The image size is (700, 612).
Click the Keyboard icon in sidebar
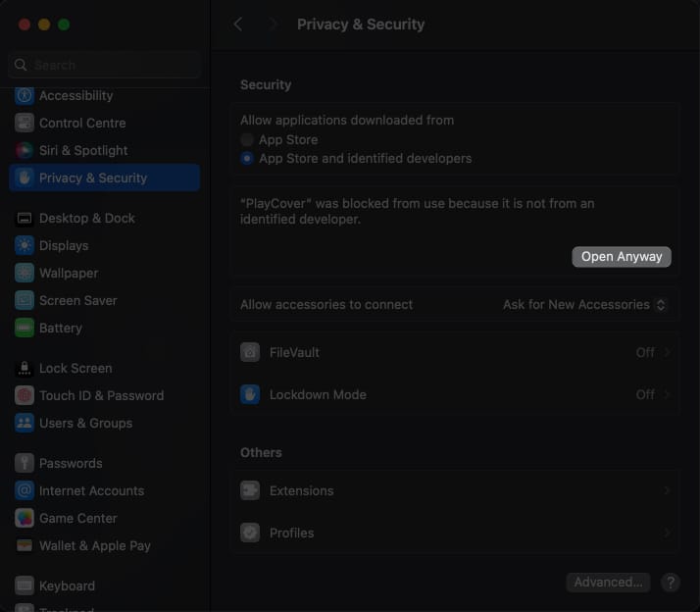pyautogui.click(x=25, y=586)
